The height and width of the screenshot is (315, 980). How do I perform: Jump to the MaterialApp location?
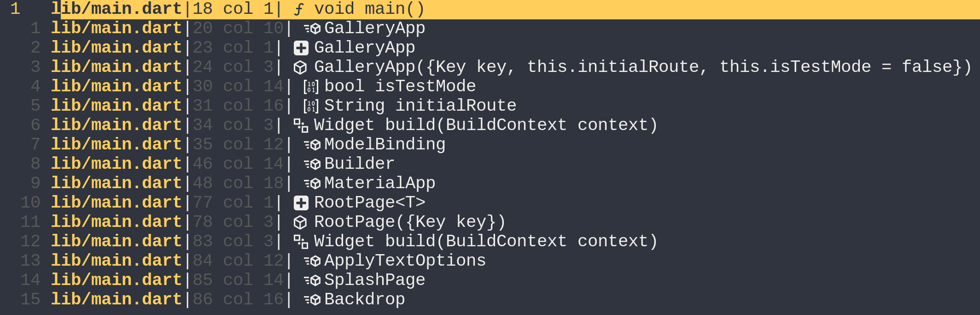click(x=379, y=183)
